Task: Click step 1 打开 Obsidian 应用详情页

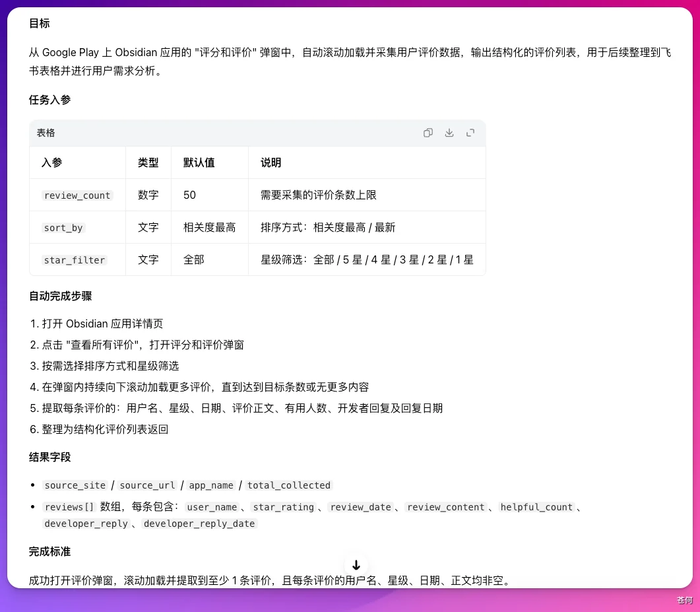Action: 96,323
